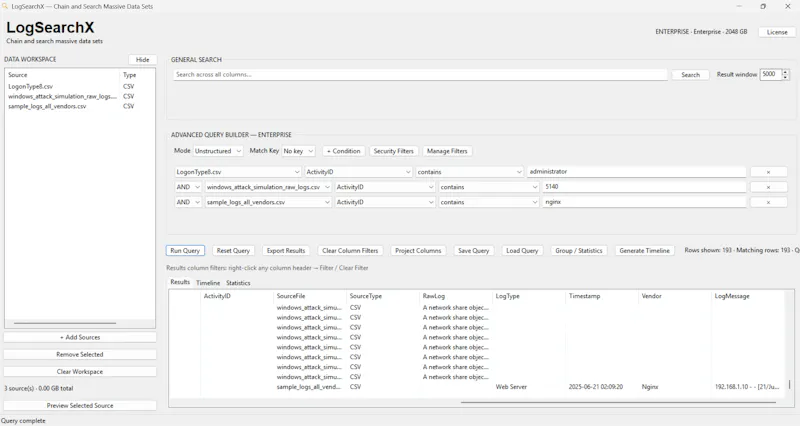Open Security Filters
The width and height of the screenshot is (800, 426).
(393, 151)
